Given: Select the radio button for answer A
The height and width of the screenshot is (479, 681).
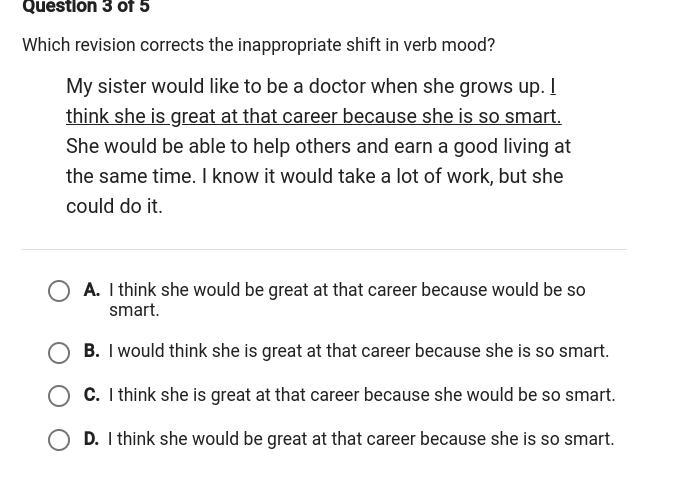Looking at the screenshot, I should pyautogui.click(x=59, y=291).
